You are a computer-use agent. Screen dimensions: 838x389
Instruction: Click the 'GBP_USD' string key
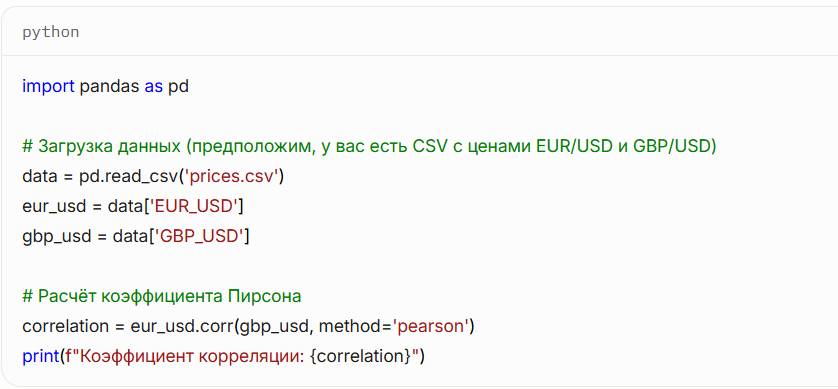[x=199, y=236]
